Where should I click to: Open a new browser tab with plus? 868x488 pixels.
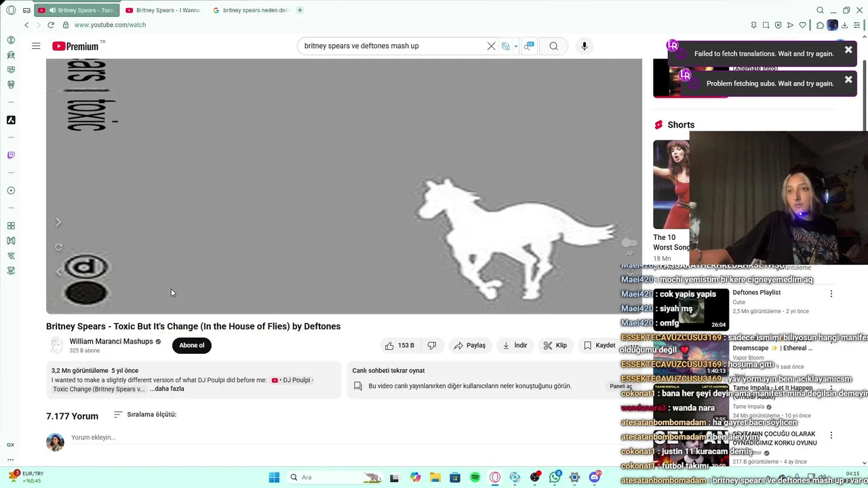300,10
